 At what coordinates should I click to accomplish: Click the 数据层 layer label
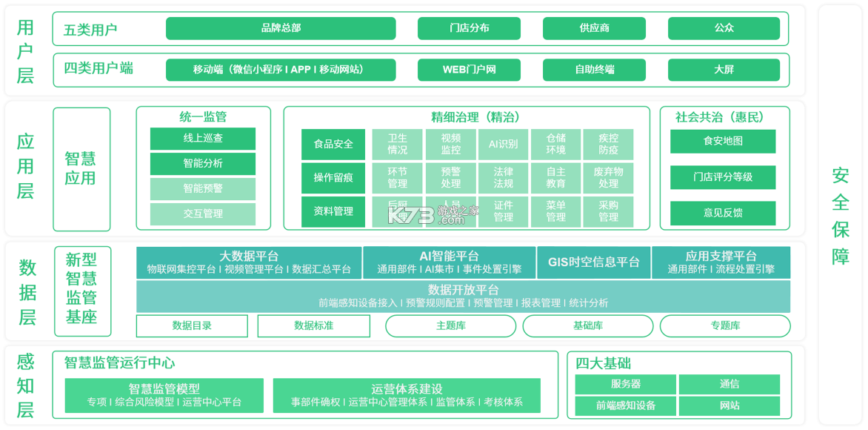tap(27, 292)
